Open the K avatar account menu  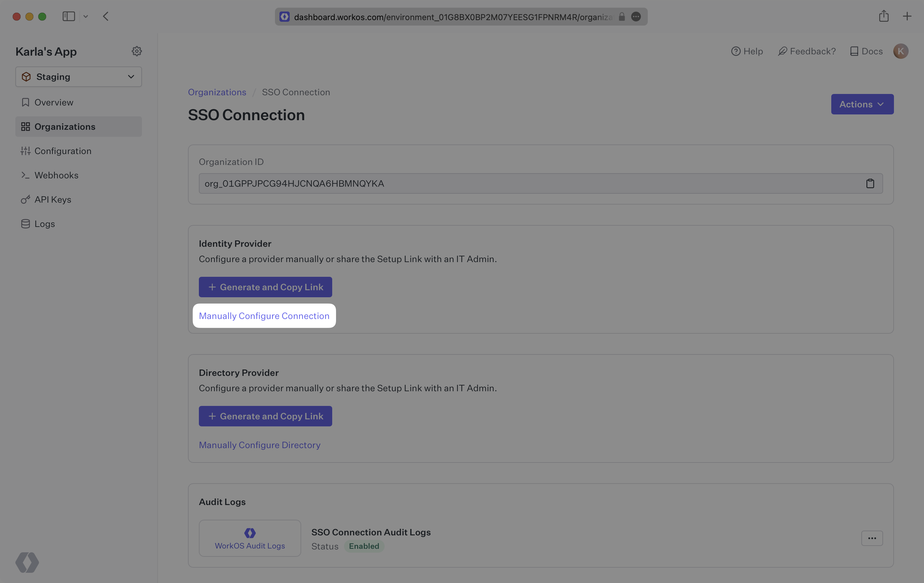point(901,51)
